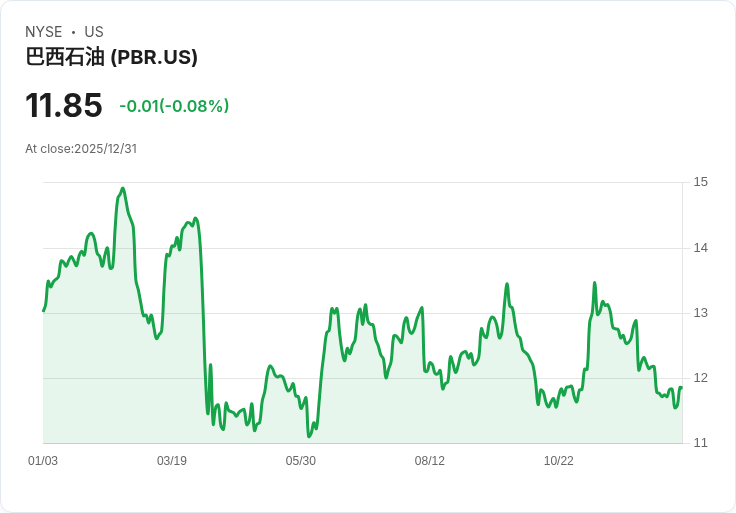Select the 01/03 date on x-axis
The width and height of the screenshot is (736, 513).
[x=43, y=461]
